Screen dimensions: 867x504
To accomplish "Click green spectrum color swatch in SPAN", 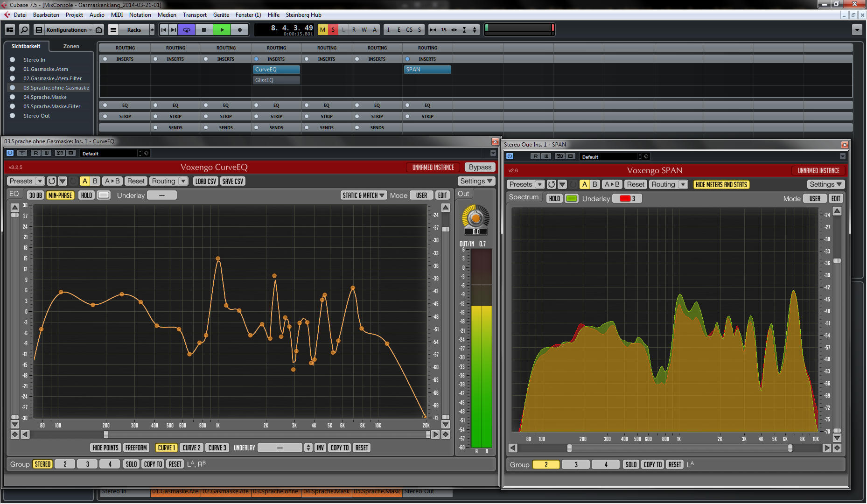I will (571, 198).
